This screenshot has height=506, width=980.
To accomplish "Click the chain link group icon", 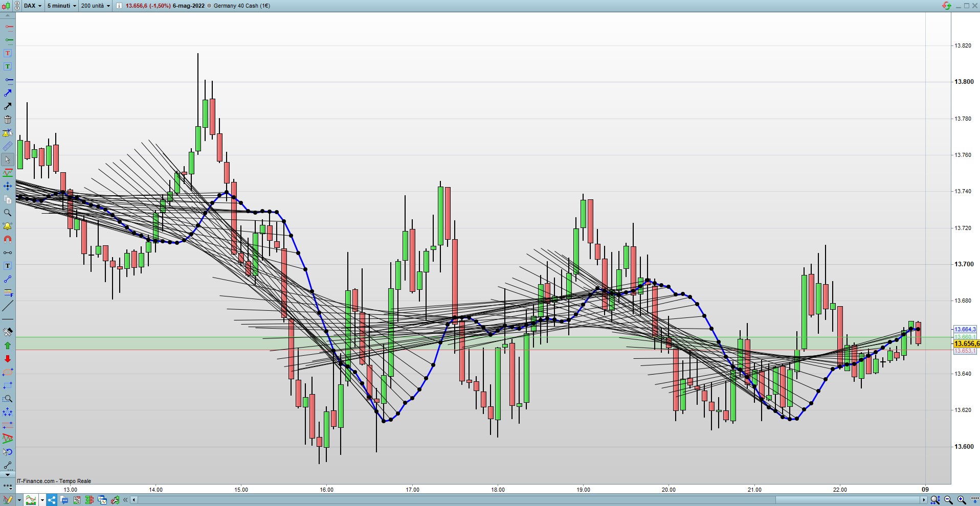I will click(x=16, y=6).
